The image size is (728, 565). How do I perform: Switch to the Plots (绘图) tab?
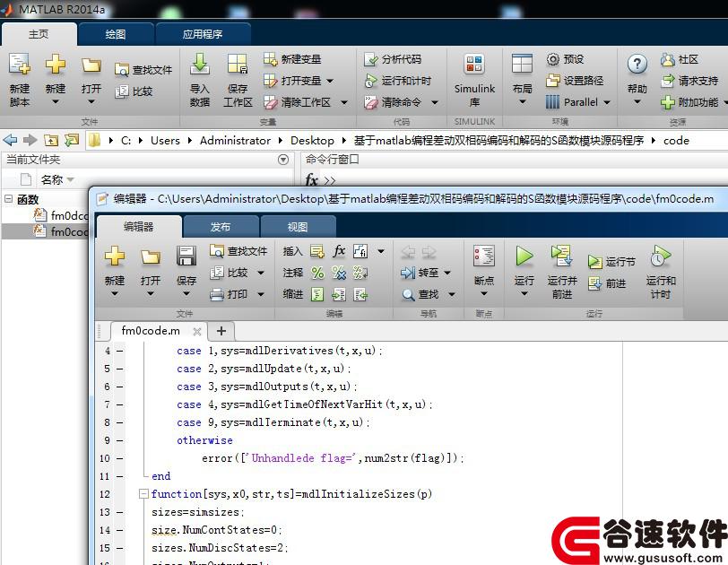point(115,34)
